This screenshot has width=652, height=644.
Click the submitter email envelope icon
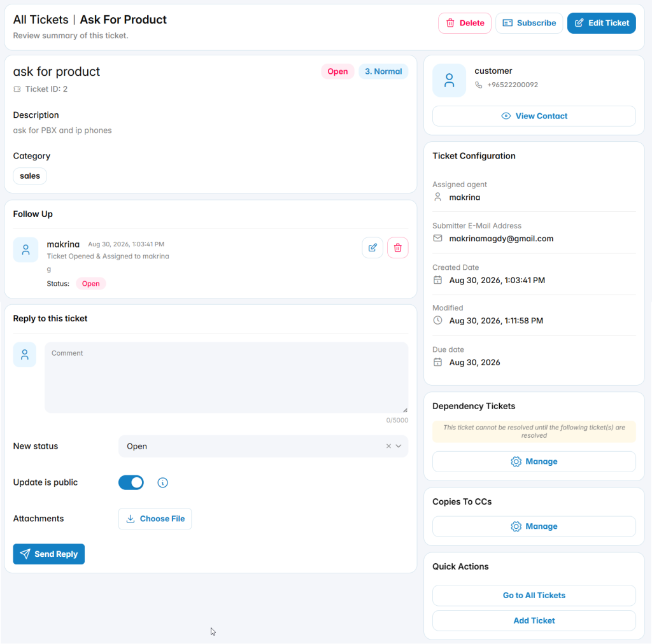(437, 238)
